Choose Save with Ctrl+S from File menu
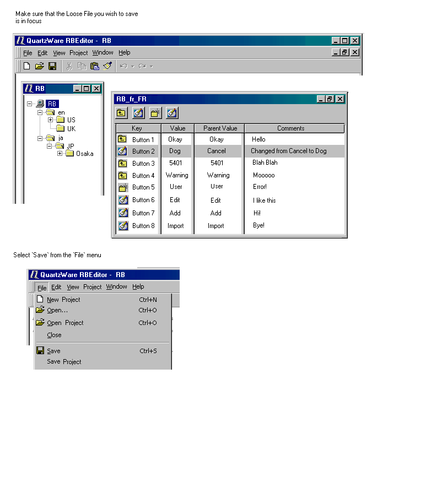 click(x=103, y=351)
